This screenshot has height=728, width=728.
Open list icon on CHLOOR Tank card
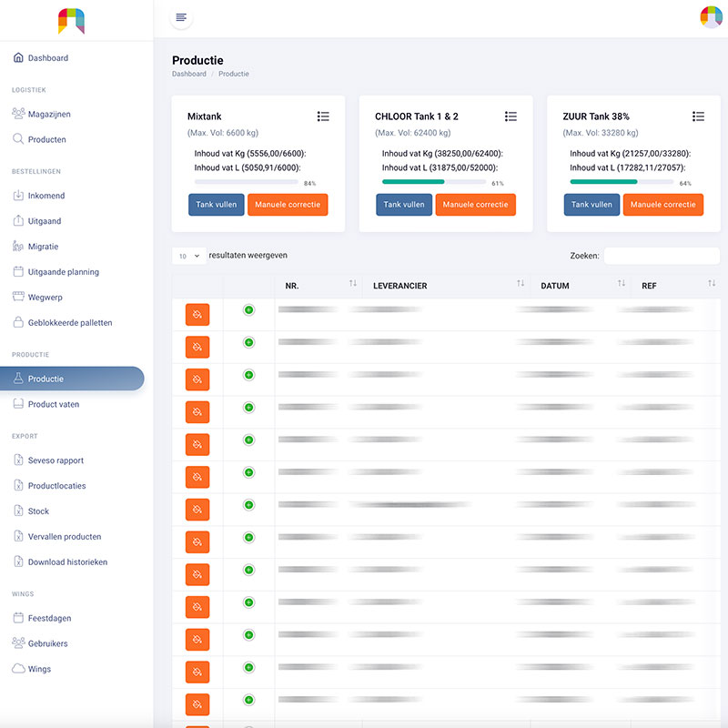point(511,116)
